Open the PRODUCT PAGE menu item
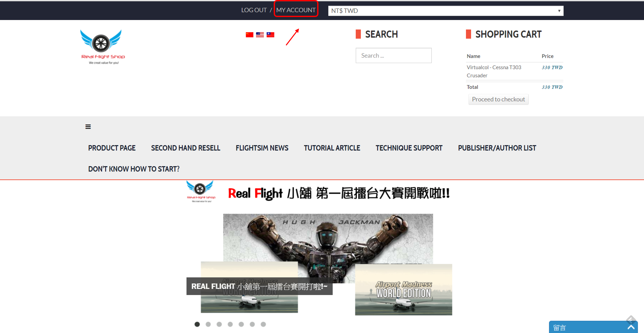644x333 pixels. pyautogui.click(x=112, y=148)
